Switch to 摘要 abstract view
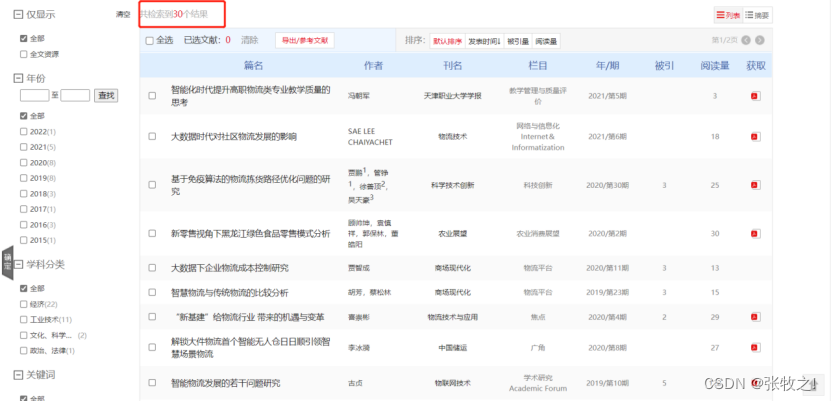This screenshot has height=401, width=831. 757,15
